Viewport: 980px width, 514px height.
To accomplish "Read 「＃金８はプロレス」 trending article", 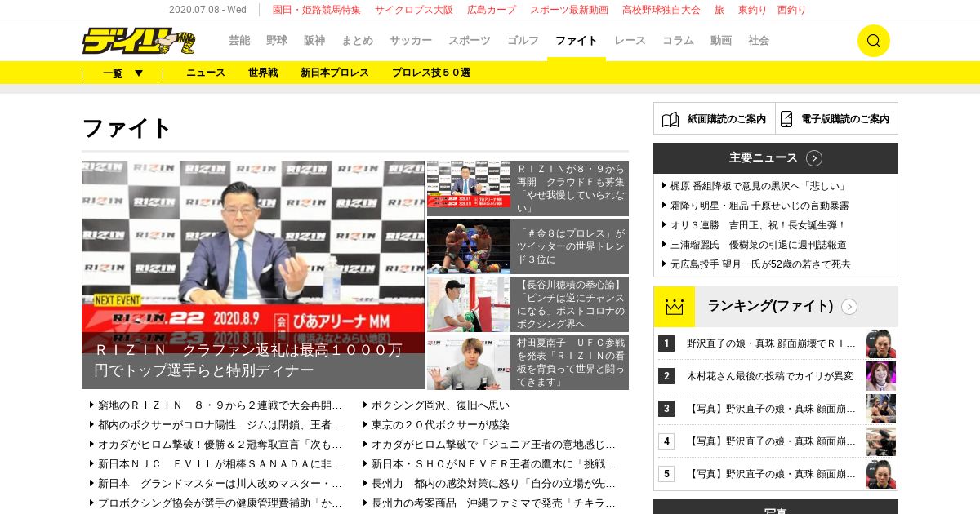I will [x=571, y=246].
